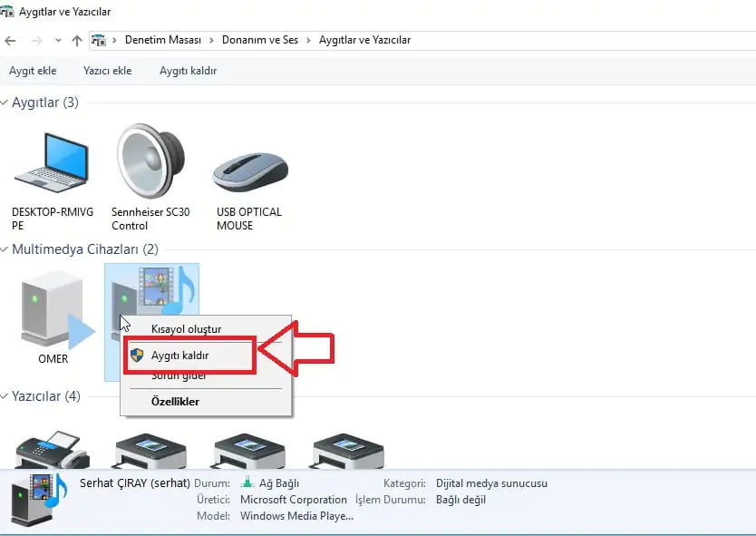
Task: Navigate to Donanım ve Ses breadcrumb
Action: (260, 40)
